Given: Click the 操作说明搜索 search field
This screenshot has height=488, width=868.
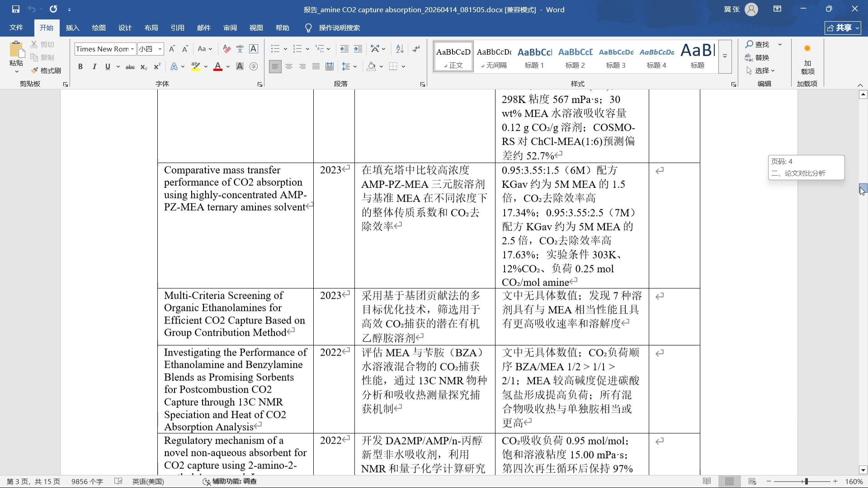Looking at the screenshot, I should 339,28.
